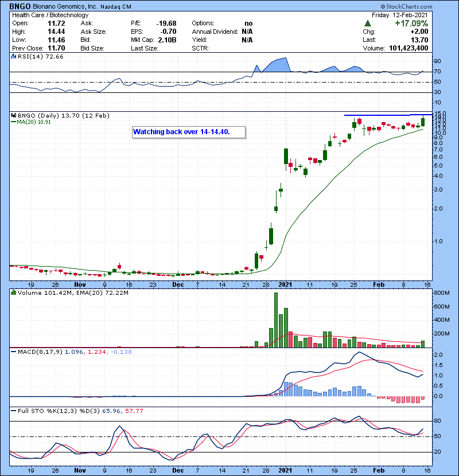Select the Low value 11.46

(x=56, y=40)
